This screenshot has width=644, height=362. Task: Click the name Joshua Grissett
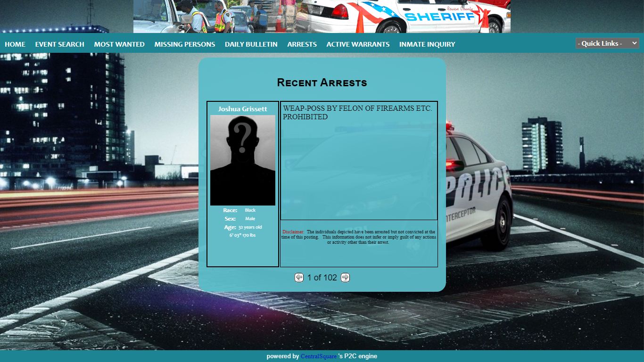click(x=242, y=109)
